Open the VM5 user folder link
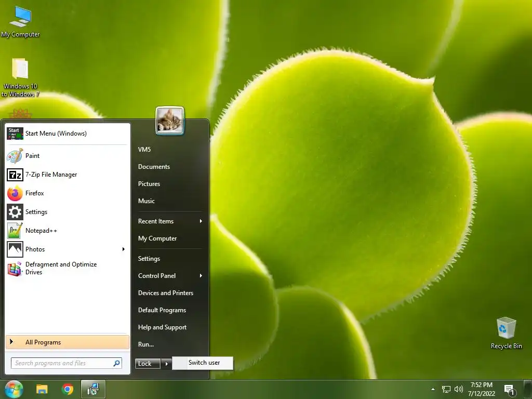This screenshot has height=399, width=532. 144,149
